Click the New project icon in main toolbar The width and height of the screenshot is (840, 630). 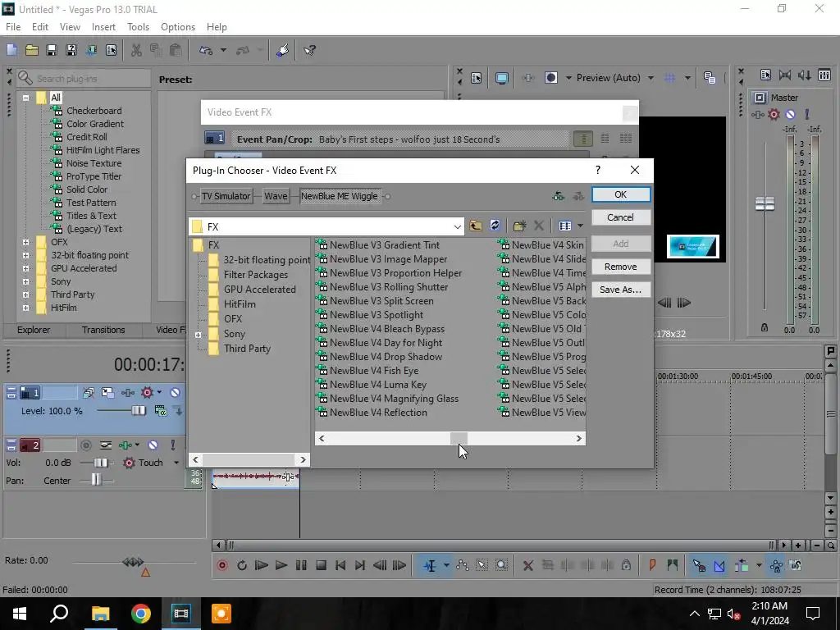pyautogui.click(x=11, y=50)
